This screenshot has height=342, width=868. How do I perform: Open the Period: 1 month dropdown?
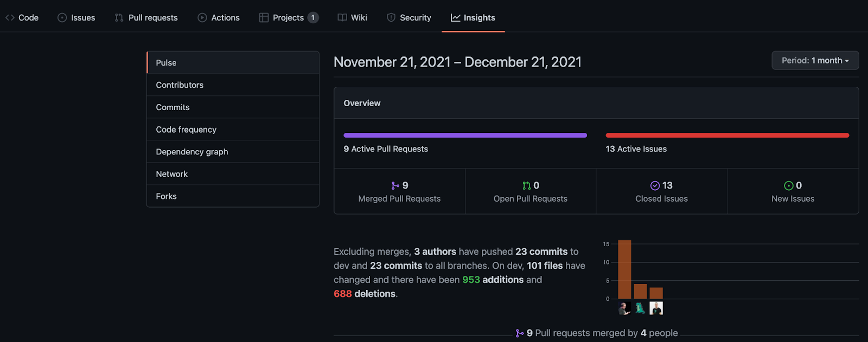click(x=815, y=61)
